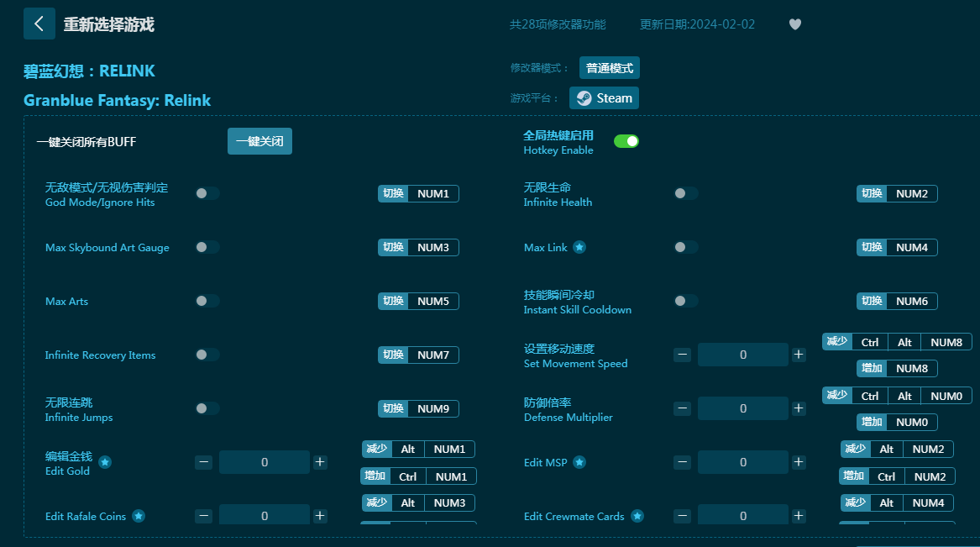Decrease Edit Rafale Coins with minus
Image resolution: width=980 pixels, height=547 pixels.
(204, 516)
